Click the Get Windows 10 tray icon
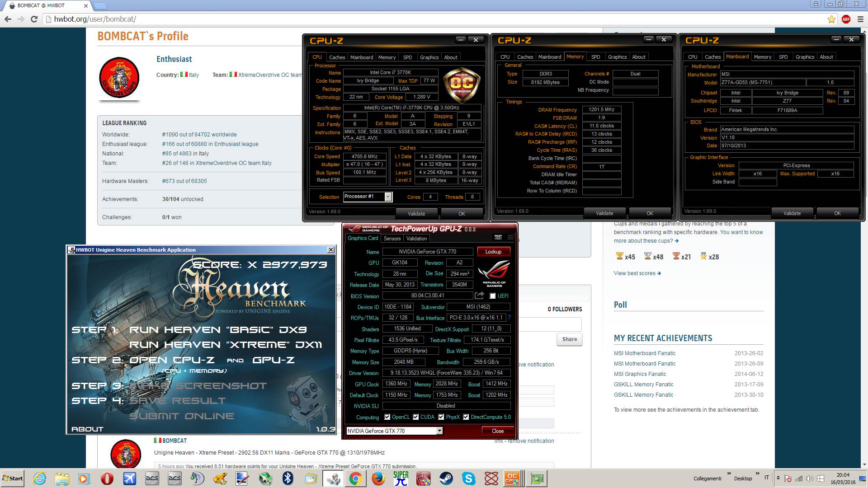868x488 pixels. click(x=821, y=479)
